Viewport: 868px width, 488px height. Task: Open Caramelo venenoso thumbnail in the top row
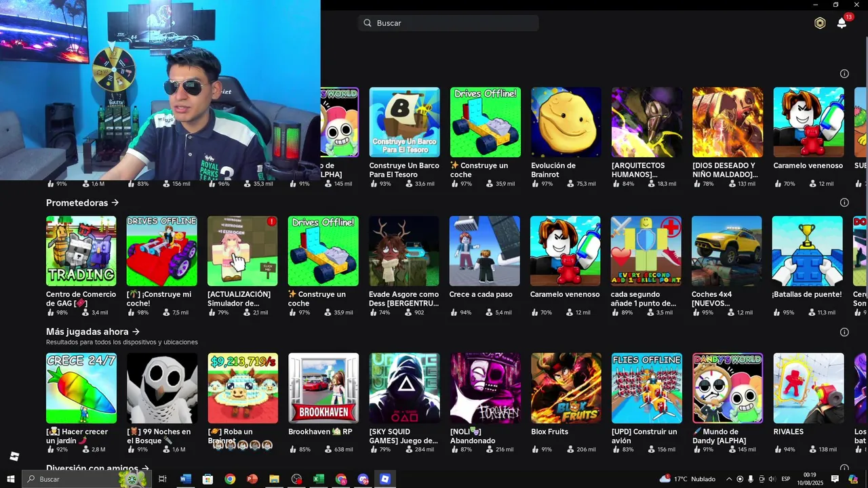pyautogui.click(x=808, y=122)
